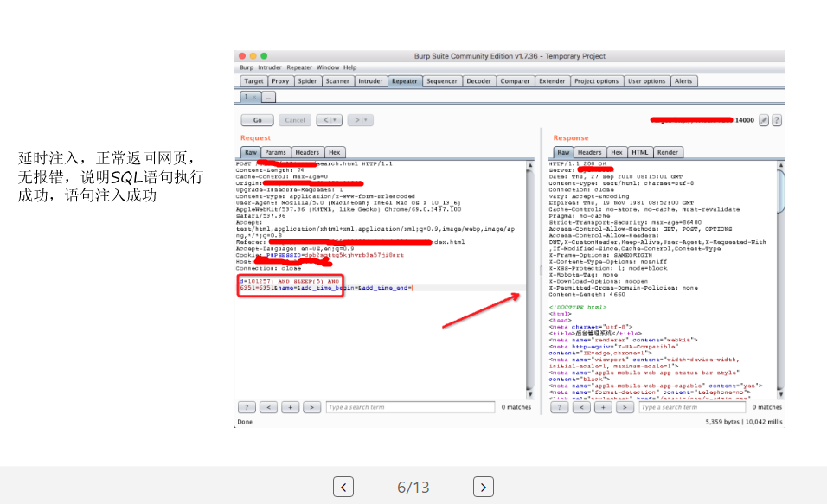Screen dimensions: 827x504
Task: Select response HTML view tab
Action: coord(640,152)
